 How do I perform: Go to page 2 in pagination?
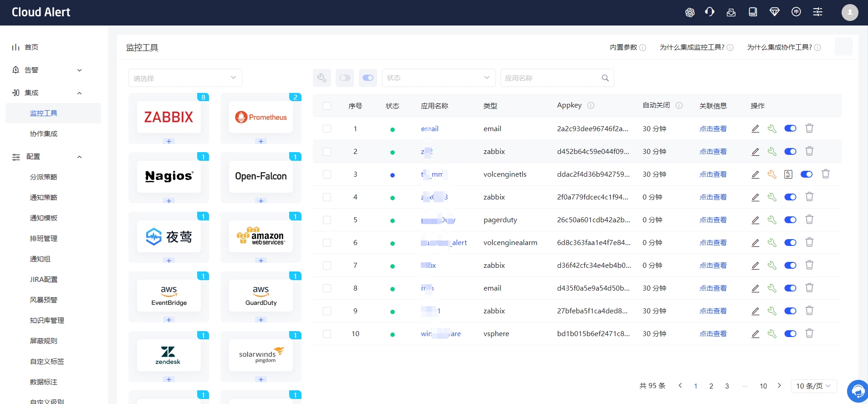pos(711,386)
